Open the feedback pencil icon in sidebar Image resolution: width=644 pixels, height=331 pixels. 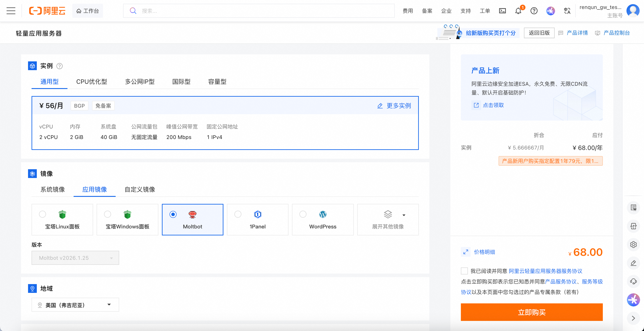(633, 263)
